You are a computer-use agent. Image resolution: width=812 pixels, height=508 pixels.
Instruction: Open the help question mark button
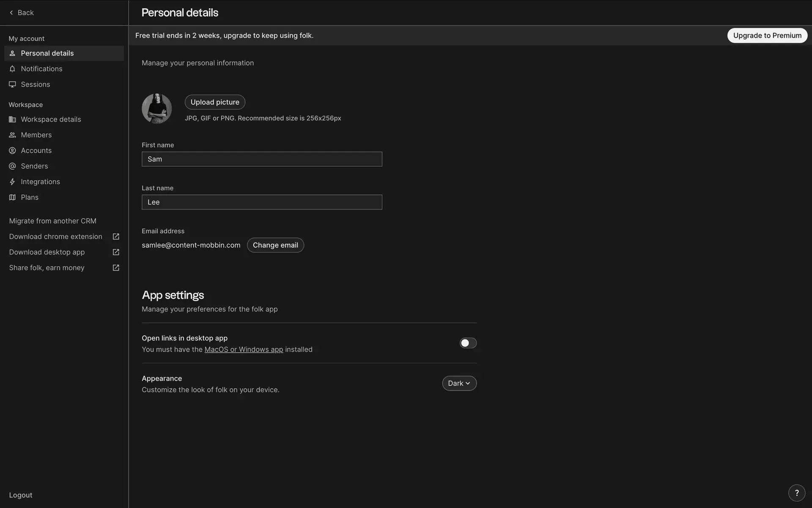click(x=796, y=493)
